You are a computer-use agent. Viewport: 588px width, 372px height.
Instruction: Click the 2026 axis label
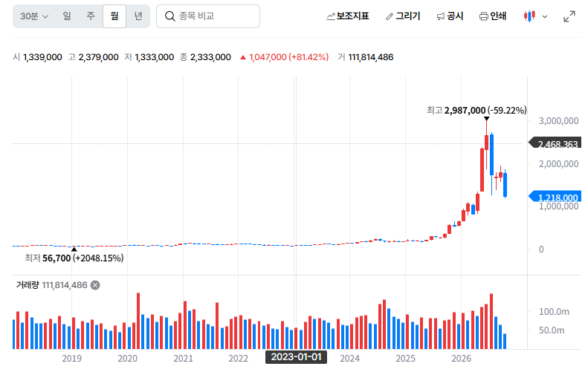coord(461,359)
